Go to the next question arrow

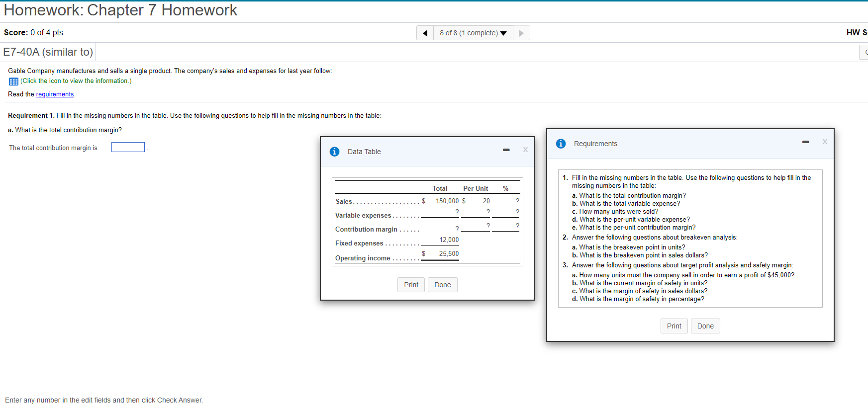tap(521, 33)
